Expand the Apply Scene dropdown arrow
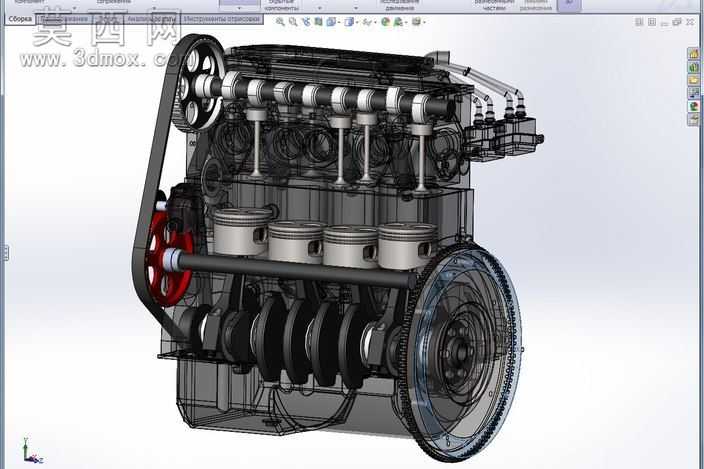The height and width of the screenshot is (469, 704). click(405, 22)
